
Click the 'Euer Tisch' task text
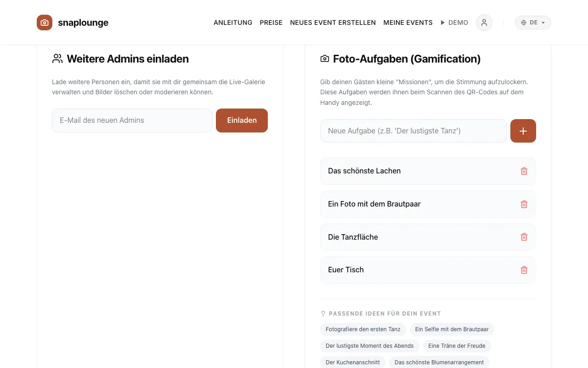pos(346,270)
